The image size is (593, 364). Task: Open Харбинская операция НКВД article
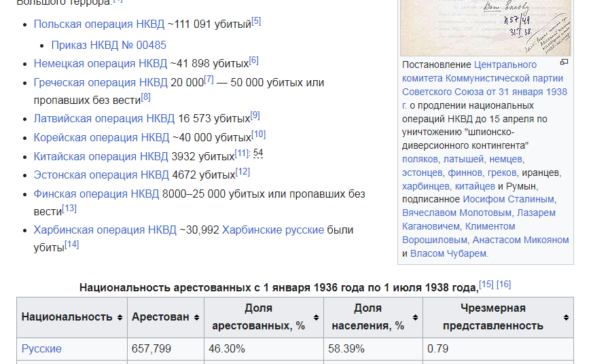105,230
